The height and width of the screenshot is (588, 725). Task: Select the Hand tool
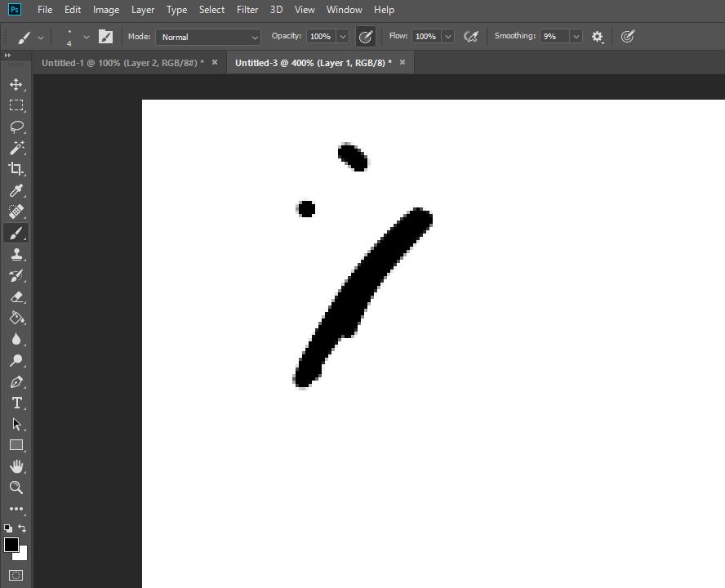pyautogui.click(x=16, y=466)
